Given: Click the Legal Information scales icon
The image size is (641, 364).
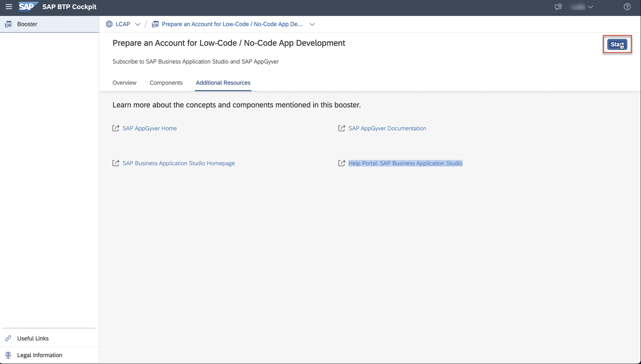Looking at the screenshot, I should pos(8,355).
